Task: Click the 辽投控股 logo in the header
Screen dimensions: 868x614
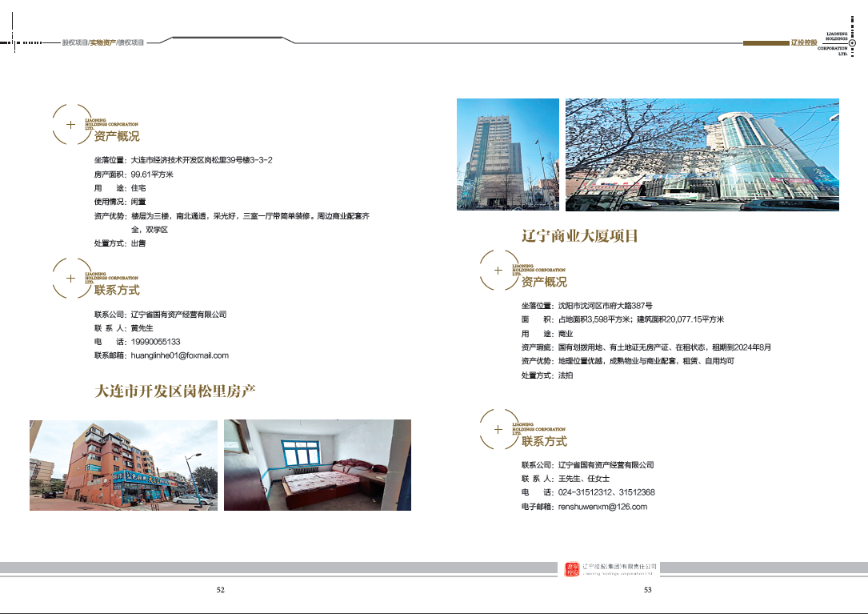Action: tap(804, 42)
